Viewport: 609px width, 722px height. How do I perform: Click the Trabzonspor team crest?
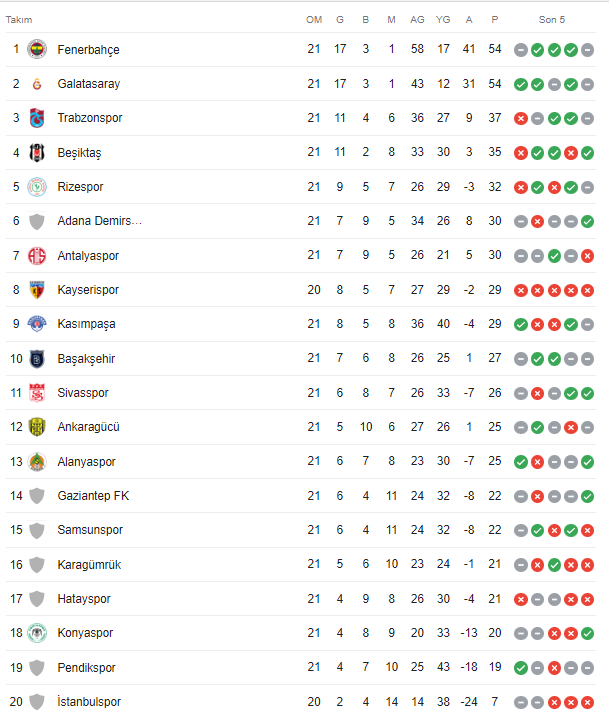click(37, 118)
